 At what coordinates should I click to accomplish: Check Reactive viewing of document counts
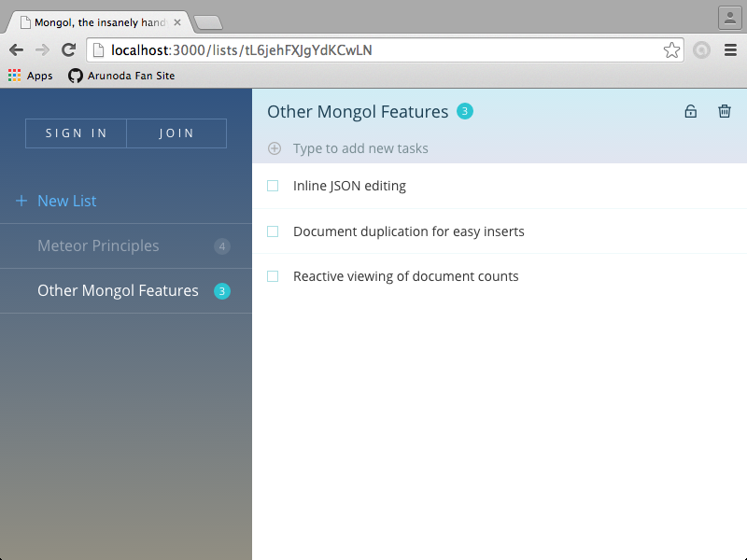[x=273, y=276]
